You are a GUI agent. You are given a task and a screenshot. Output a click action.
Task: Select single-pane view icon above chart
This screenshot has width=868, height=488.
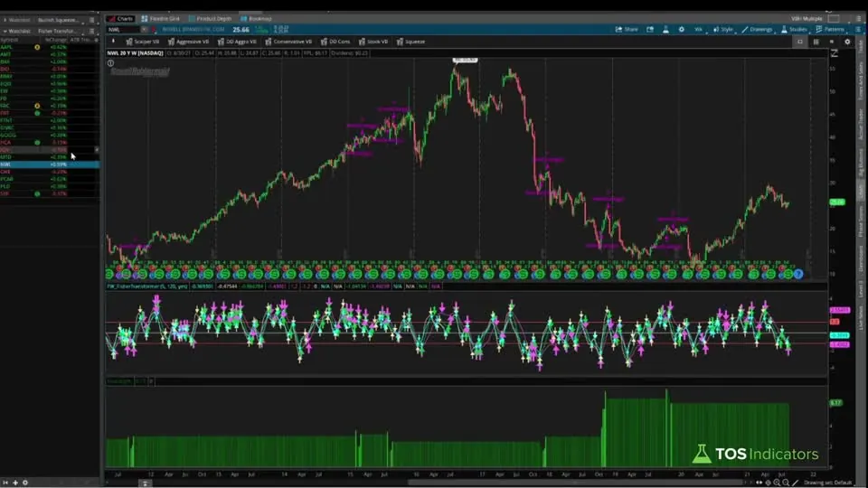tap(800, 42)
